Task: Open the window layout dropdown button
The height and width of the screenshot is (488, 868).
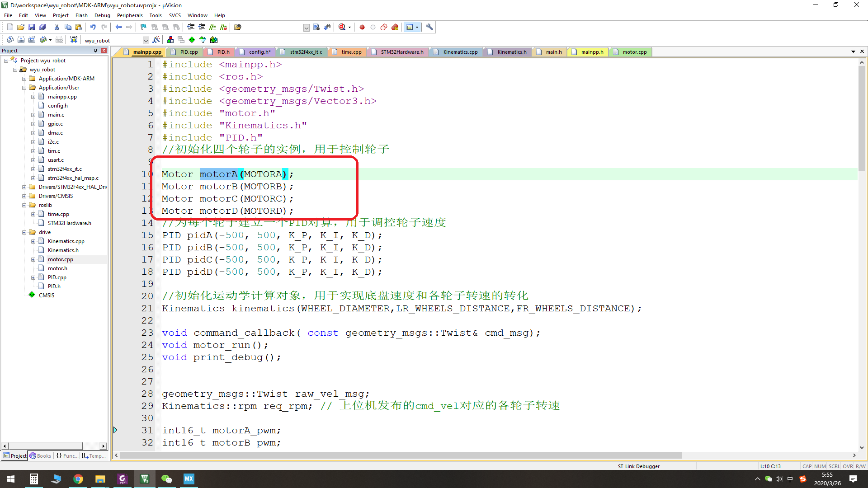Action: (417, 27)
